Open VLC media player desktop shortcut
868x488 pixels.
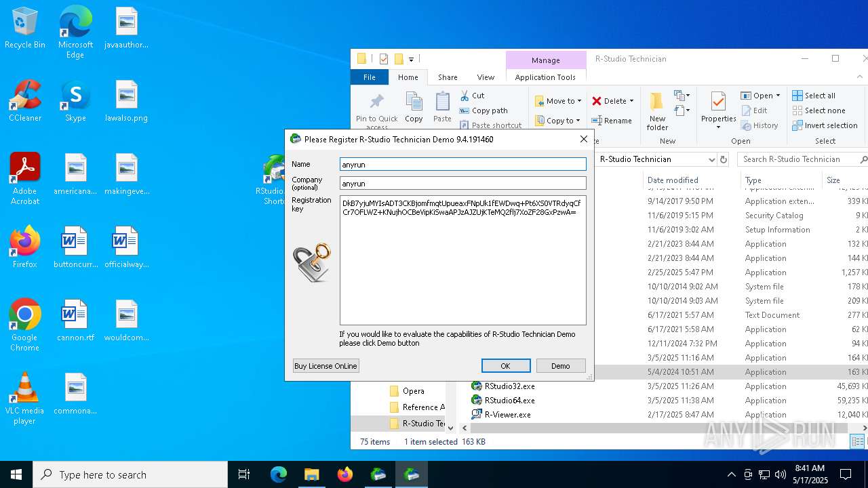tap(25, 399)
